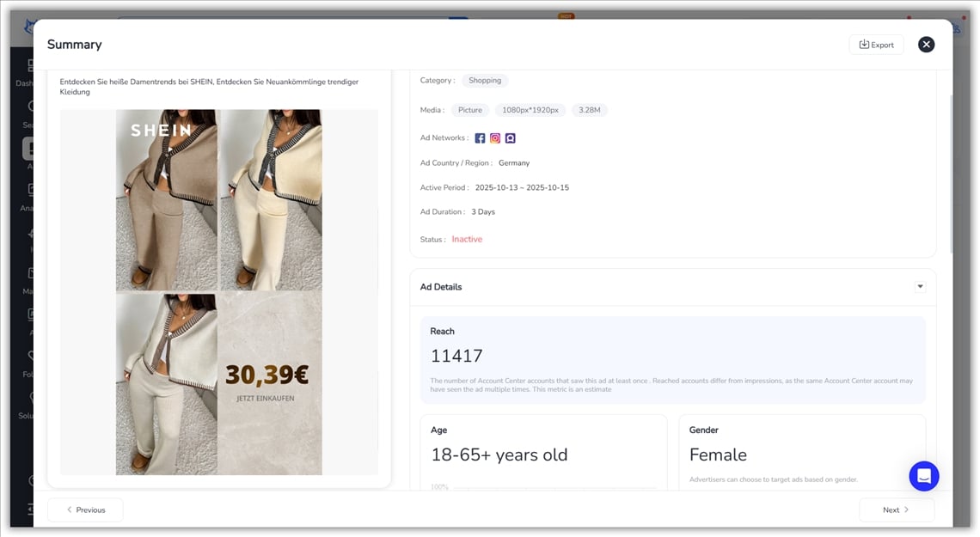The width and height of the screenshot is (980, 537).
Task: Go to the Previous ad
Action: coord(85,510)
